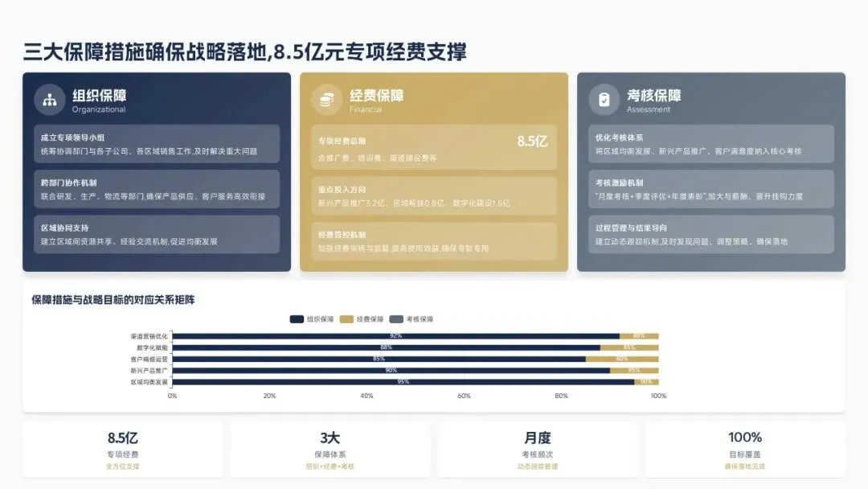The image size is (868, 489).
Task: Select the 经费管控机制 card
Action: coord(434,241)
